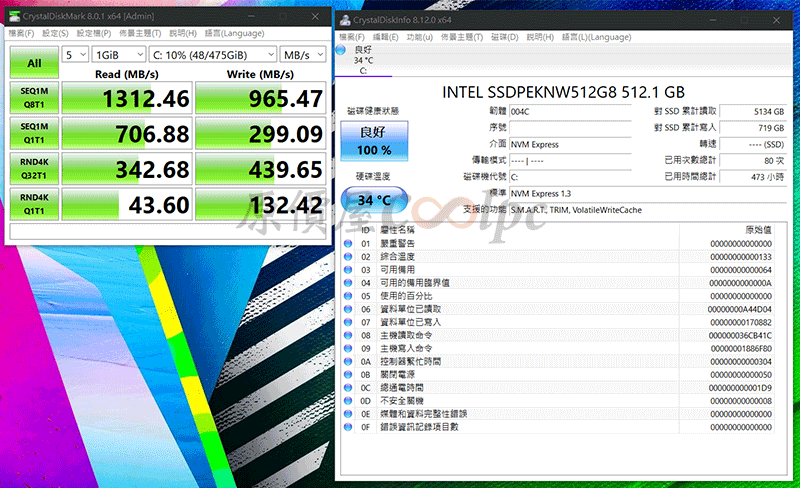Click the empty comment field under benchmark results
Image resolution: width=800 pixels, height=488 pixels.
pyautogui.click(x=168, y=231)
